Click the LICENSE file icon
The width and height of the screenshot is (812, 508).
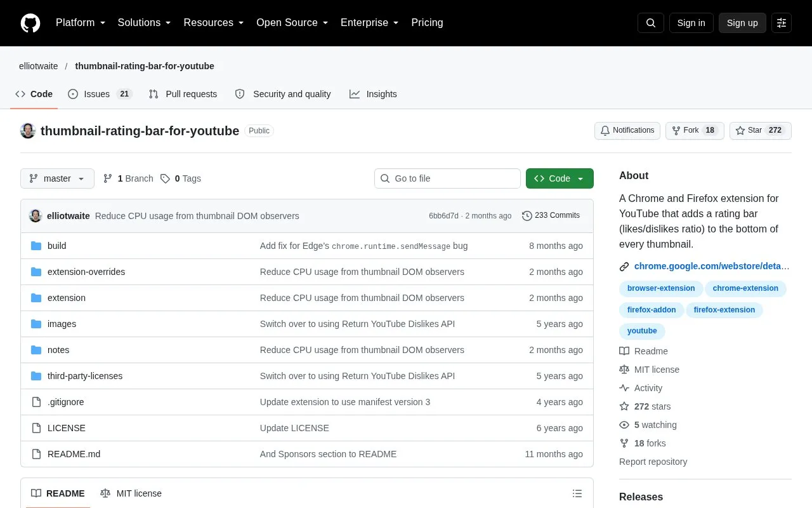tap(36, 428)
